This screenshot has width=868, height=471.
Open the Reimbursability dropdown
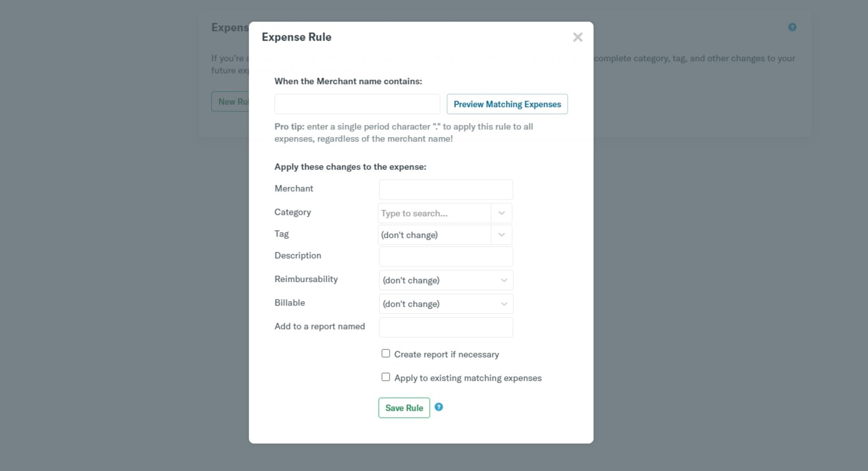tap(445, 280)
